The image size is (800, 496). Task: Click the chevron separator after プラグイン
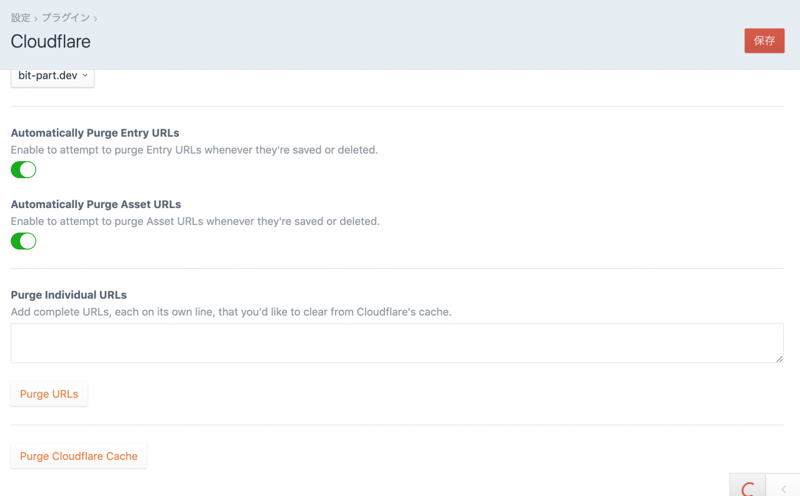click(x=95, y=18)
